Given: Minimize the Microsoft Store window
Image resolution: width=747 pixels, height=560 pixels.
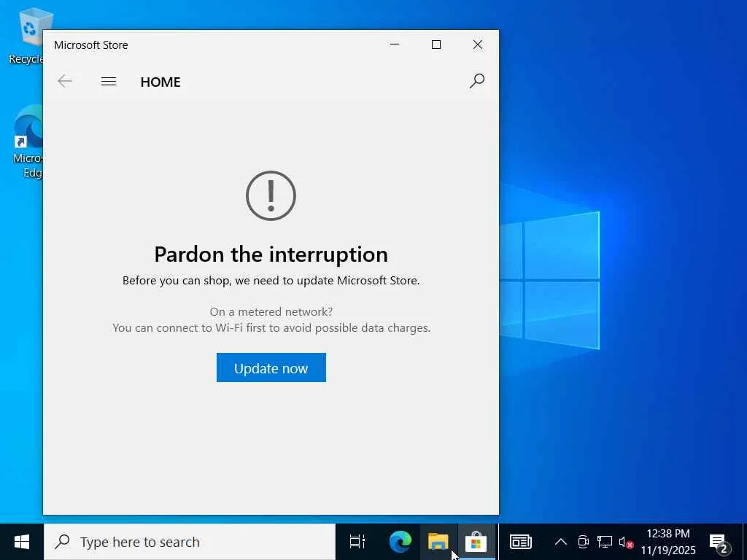Looking at the screenshot, I should 395,44.
